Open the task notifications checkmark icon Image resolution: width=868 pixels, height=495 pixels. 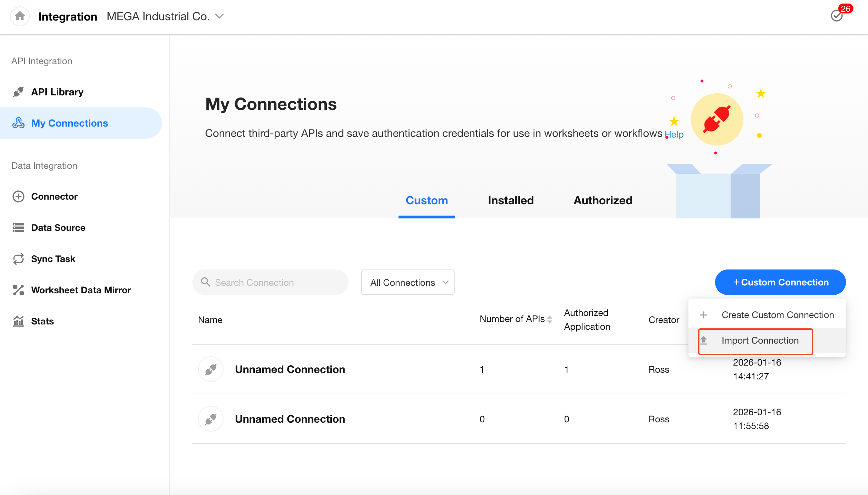point(836,16)
